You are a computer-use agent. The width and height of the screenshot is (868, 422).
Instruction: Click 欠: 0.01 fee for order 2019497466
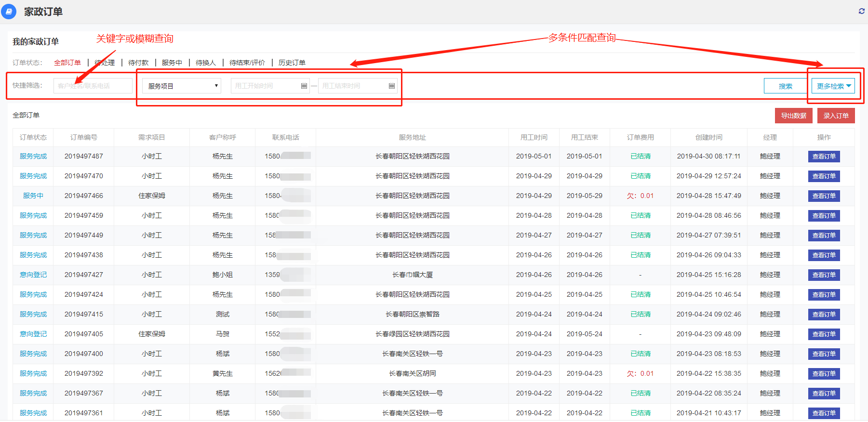(x=641, y=196)
